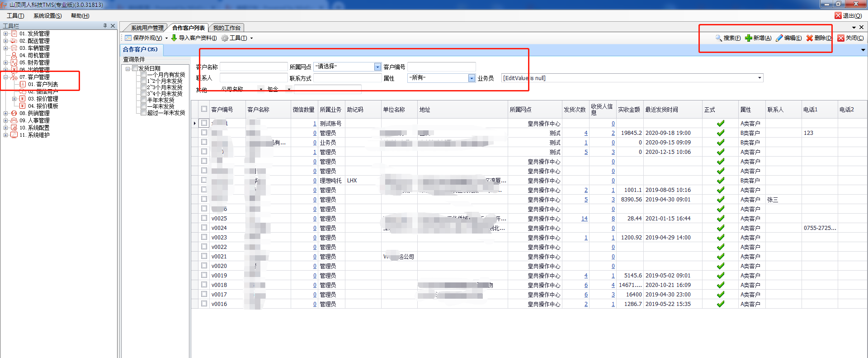Click the 客户名称 input field
The width and height of the screenshot is (868, 358).
point(254,67)
